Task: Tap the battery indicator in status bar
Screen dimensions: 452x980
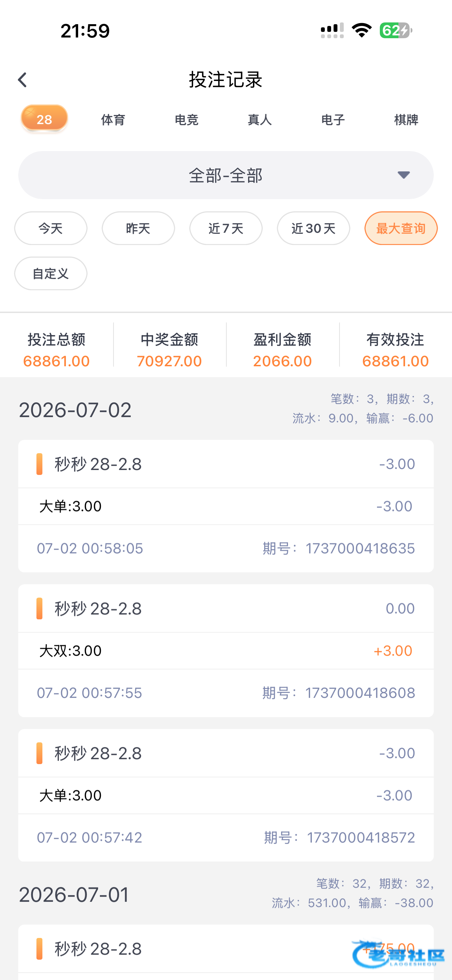Action: click(x=396, y=30)
